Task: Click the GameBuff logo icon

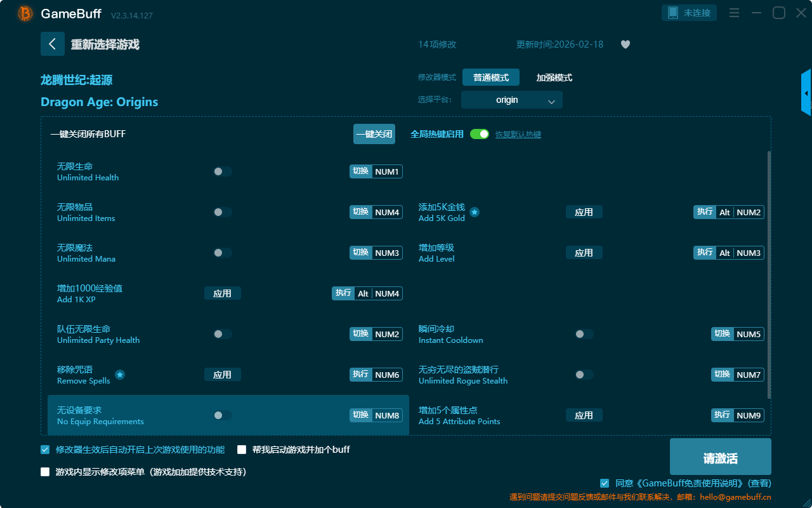Action: click(x=25, y=13)
